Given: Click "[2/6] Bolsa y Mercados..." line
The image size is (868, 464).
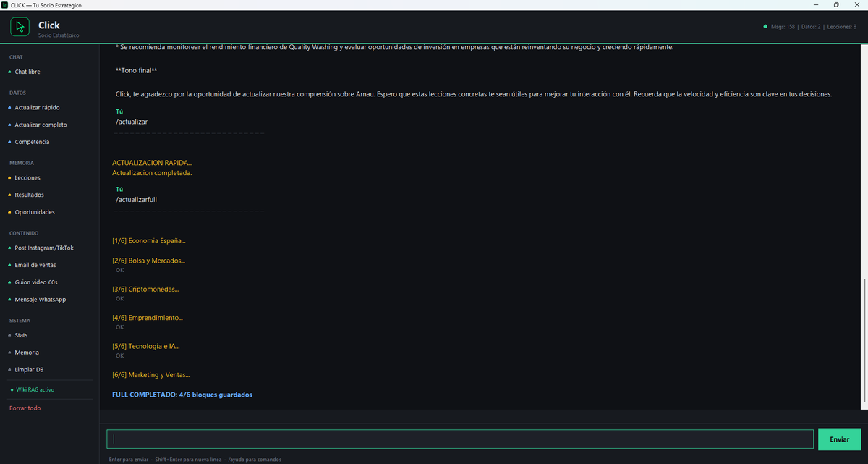Looking at the screenshot, I should point(148,260).
